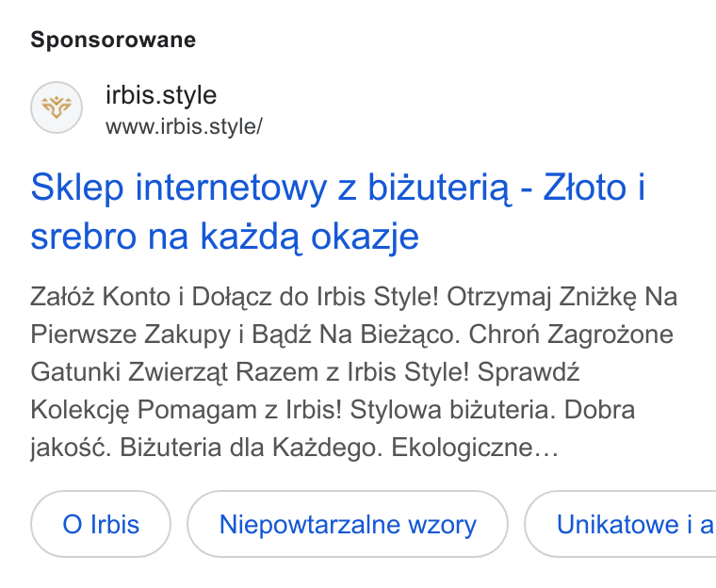Click "Chroń Zagrożone" in the ad description
The image size is (716, 588).
[571, 335]
